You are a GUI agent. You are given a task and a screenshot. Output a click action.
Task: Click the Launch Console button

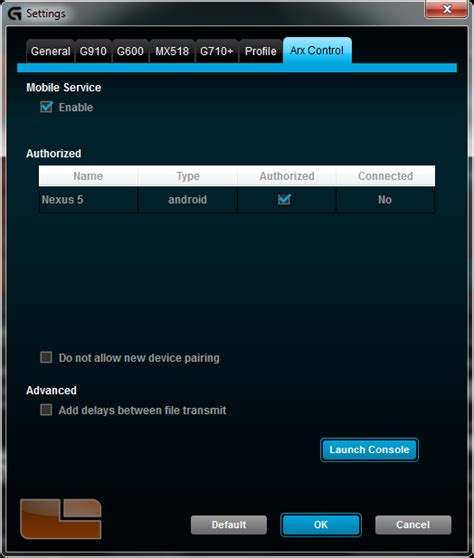(369, 450)
